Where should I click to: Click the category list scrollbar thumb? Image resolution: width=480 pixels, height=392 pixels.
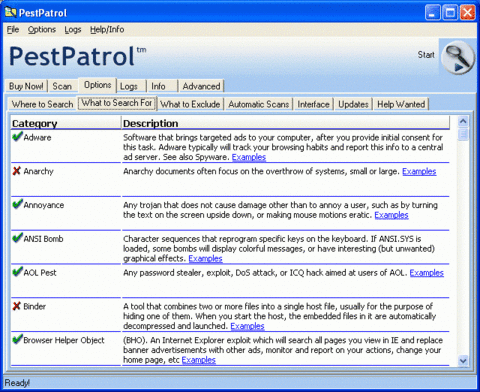[463, 134]
